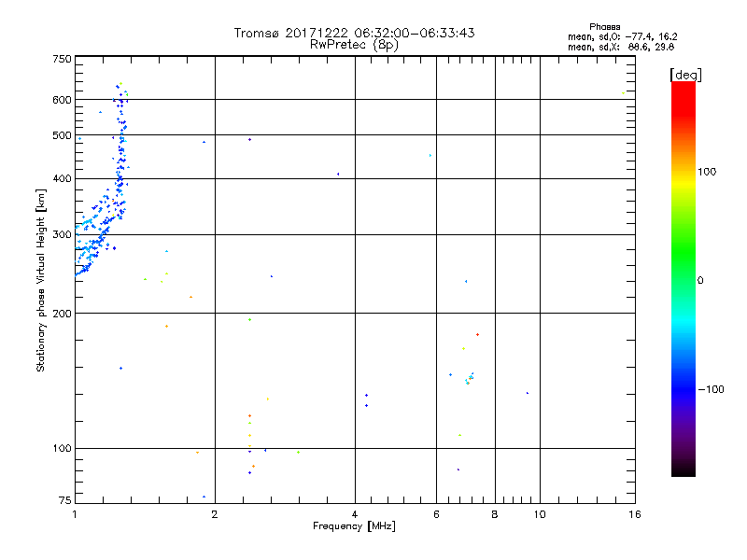
Task: Select the RwPretec (Bp) subtitle
Action: coord(354,44)
